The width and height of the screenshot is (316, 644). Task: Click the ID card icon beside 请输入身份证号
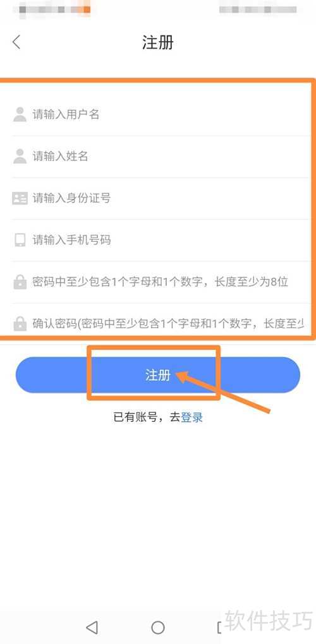pyautogui.click(x=20, y=198)
